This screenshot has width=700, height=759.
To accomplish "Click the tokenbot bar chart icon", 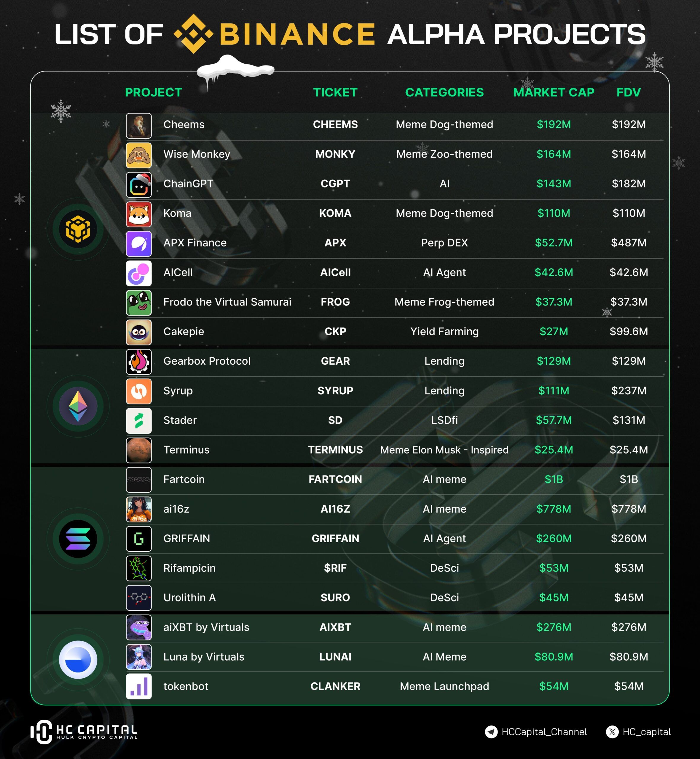I will (139, 686).
